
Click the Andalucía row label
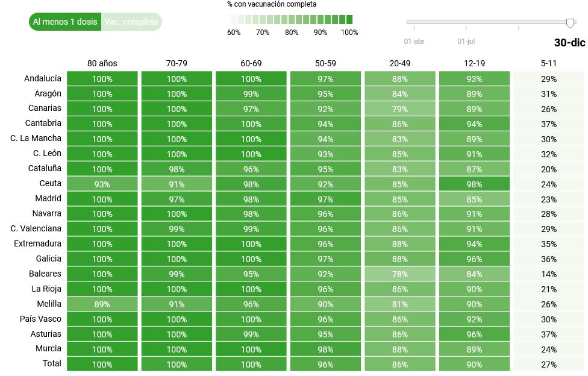coord(43,78)
